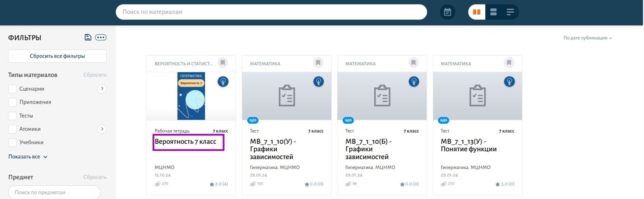Focus the Поиск по материалам search field
Viewport: 644px width, 199px height.
tap(271, 12)
